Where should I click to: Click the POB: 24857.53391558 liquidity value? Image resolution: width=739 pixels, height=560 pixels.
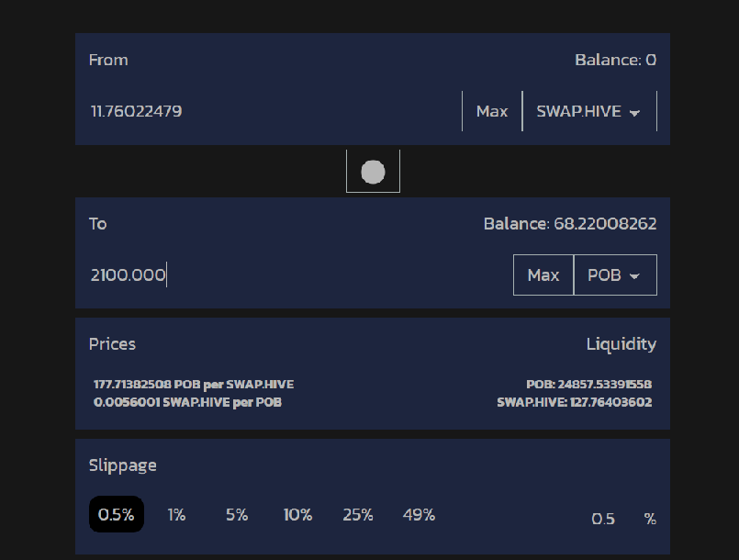click(589, 384)
